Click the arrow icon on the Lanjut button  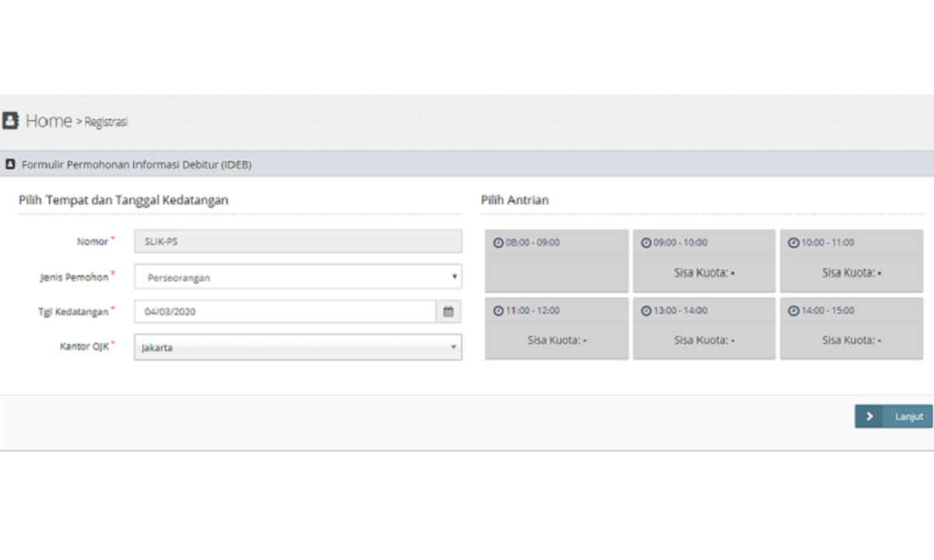click(869, 417)
